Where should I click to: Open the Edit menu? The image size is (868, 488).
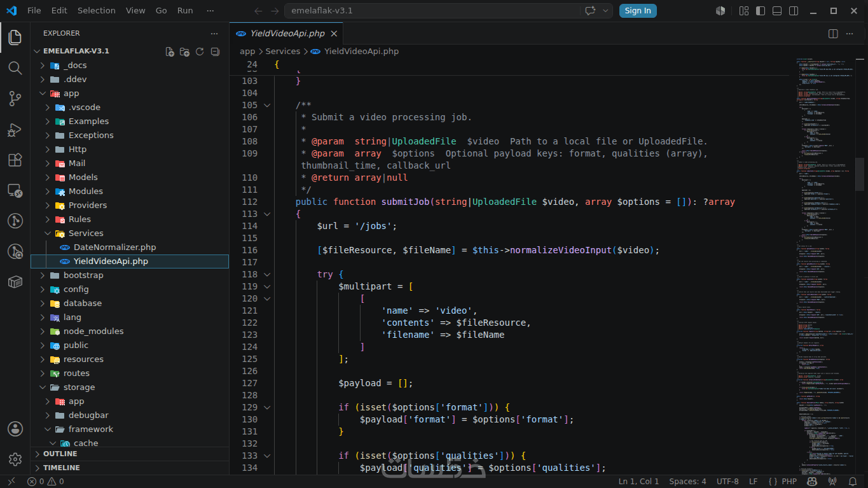pyautogui.click(x=59, y=11)
